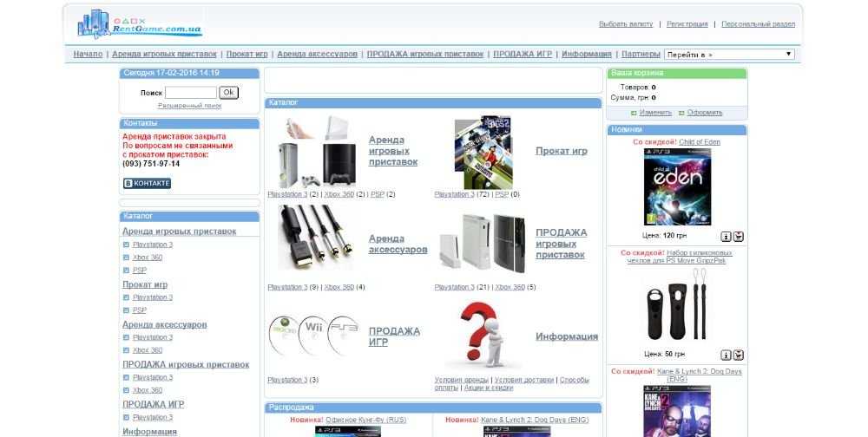
Task: Open the PS Move silicone covers image
Action: click(x=677, y=303)
